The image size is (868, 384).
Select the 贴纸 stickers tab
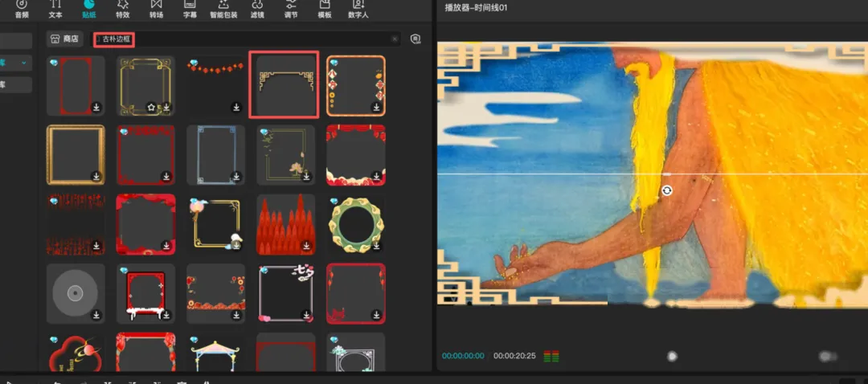(x=88, y=10)
